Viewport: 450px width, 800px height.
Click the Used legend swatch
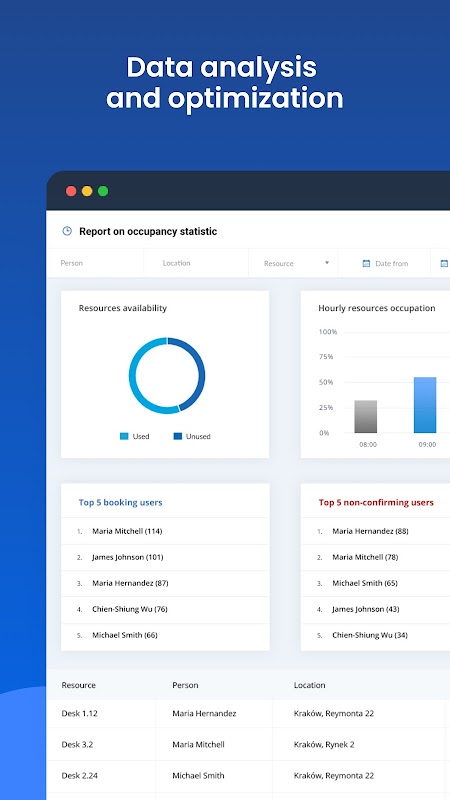(x=124, y=436)
